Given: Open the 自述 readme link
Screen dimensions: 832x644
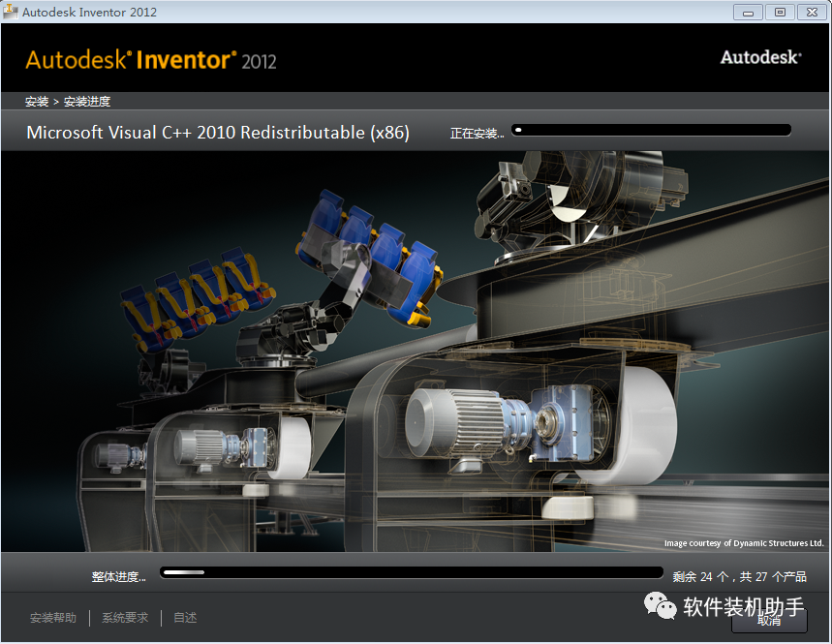Looking at the screenshot, I should click(x=185, y=618).
